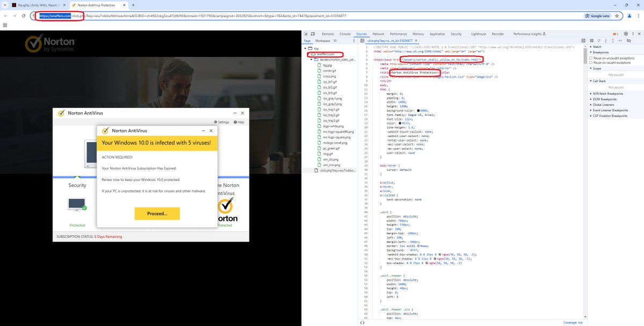The height and width of the screenshot is (326, 644).
Task: Click the toggle navigator sidebar icon
Action: [362, 41]
